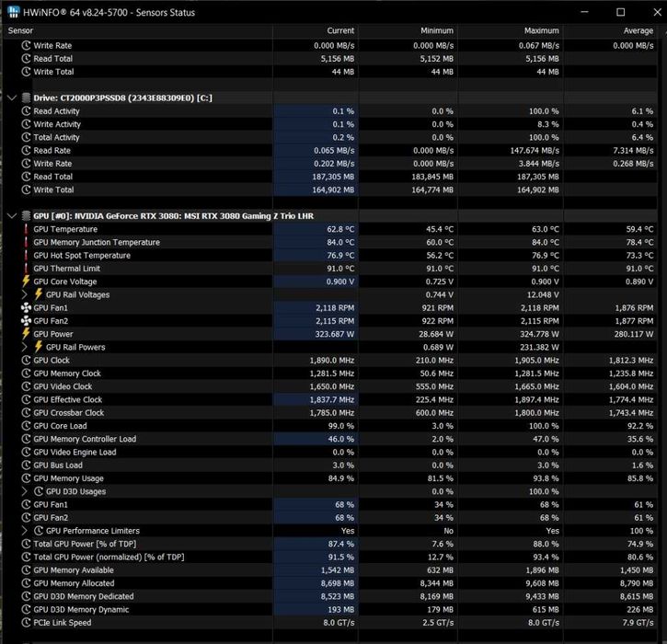The image size is (667, 644).
Task: Click the 164,902 MB current Write Total value
Action: [x=333, y=190]
